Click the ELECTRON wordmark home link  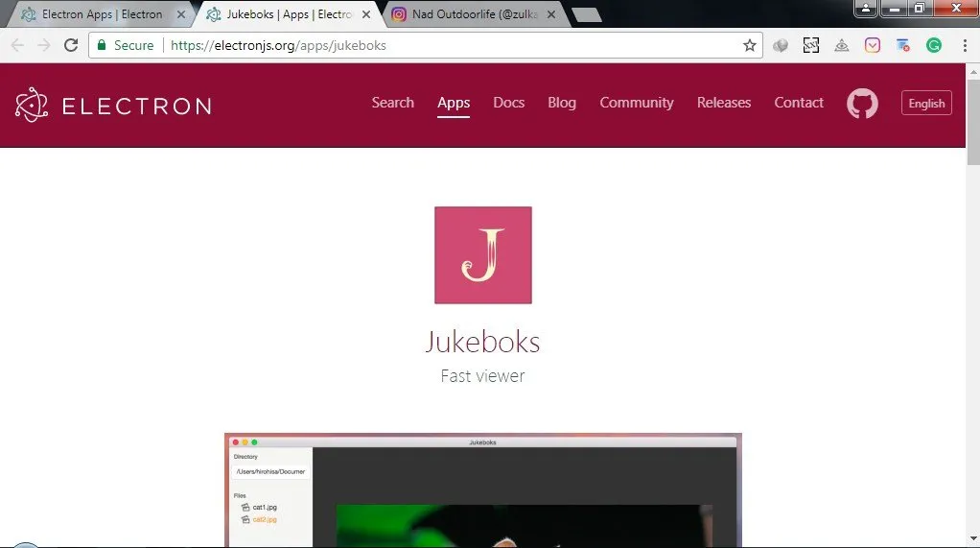coord(137,106)
